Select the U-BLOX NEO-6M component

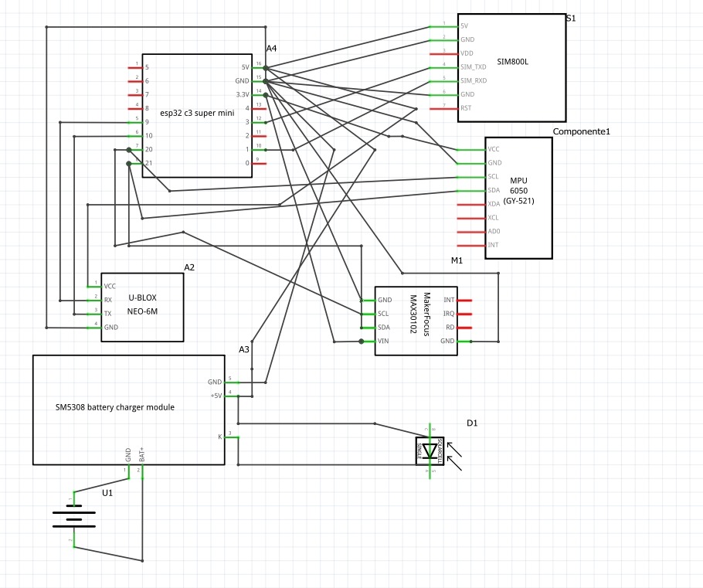point(143,308)
